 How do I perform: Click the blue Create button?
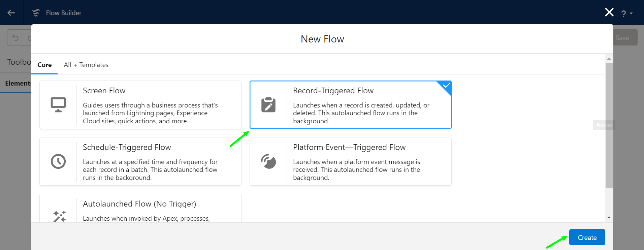(x=587, y=237)
